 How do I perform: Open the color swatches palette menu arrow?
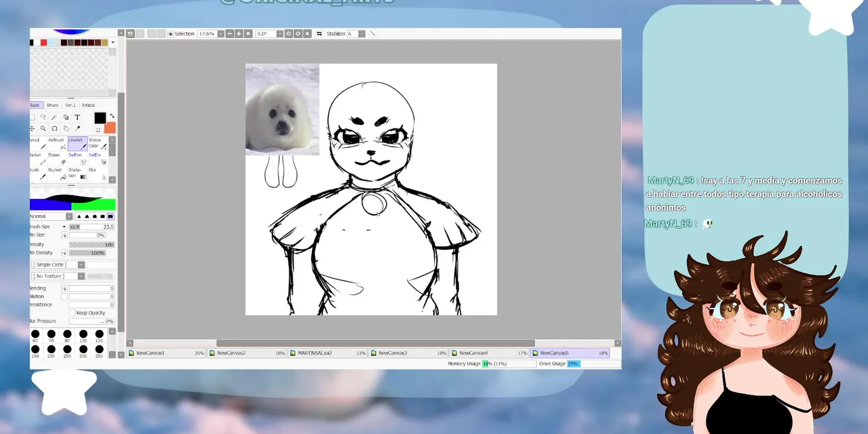point(113,42)
